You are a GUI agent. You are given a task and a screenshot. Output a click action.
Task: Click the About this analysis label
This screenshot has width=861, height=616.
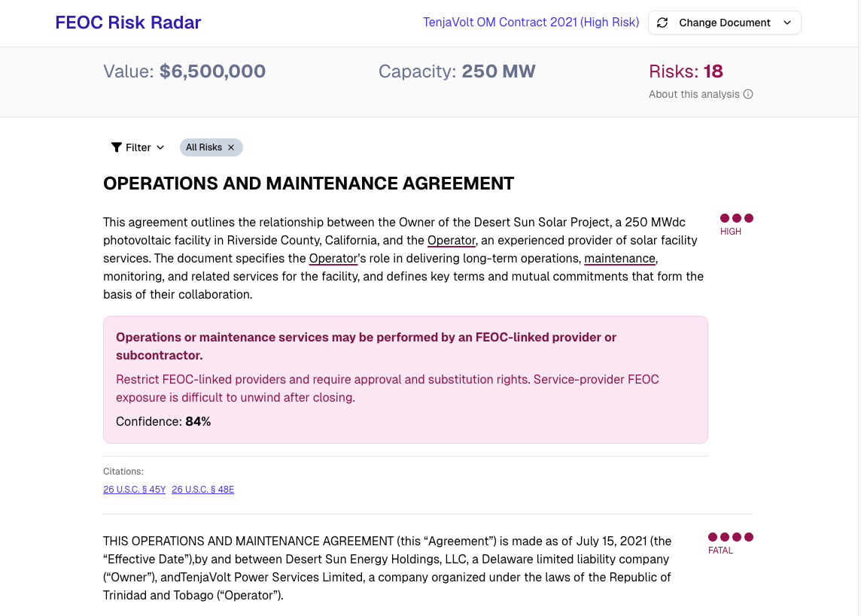click(695, 94)
